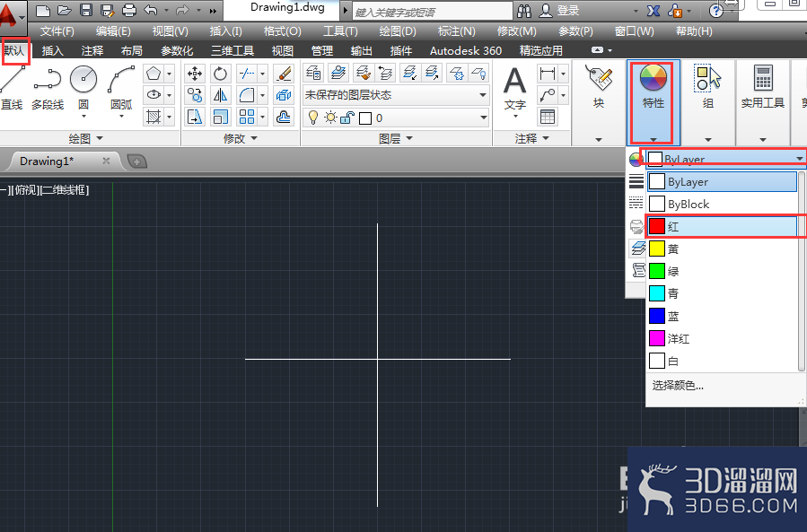Click the Table icon in annotation panel
This screenshot has height=532, width=807.
pyautogui.click(x=547, y=117)
